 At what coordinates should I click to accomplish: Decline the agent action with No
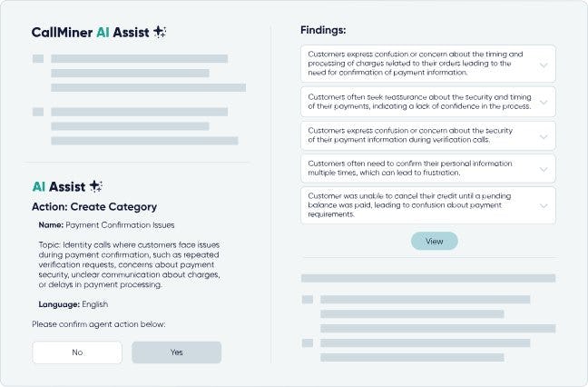point(77,352)
